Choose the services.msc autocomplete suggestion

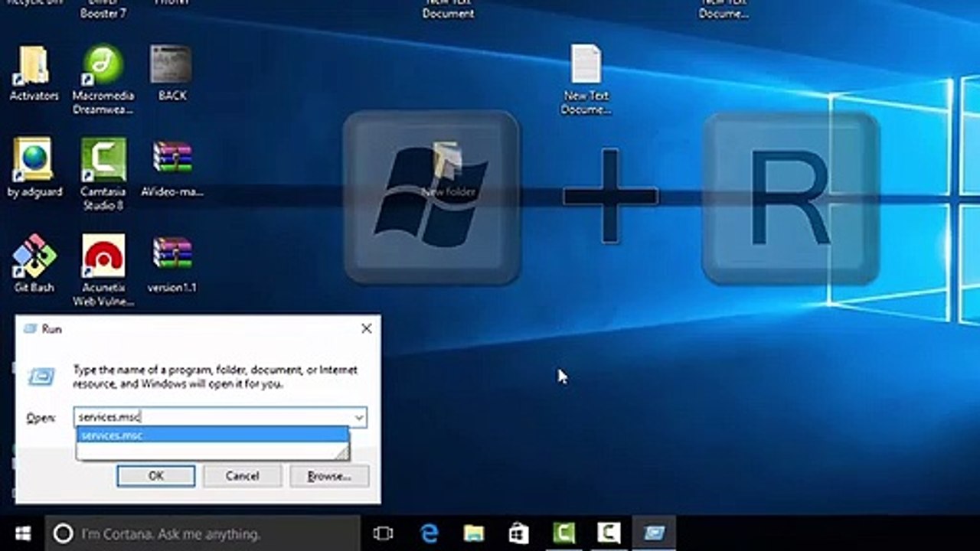[212, 435]
